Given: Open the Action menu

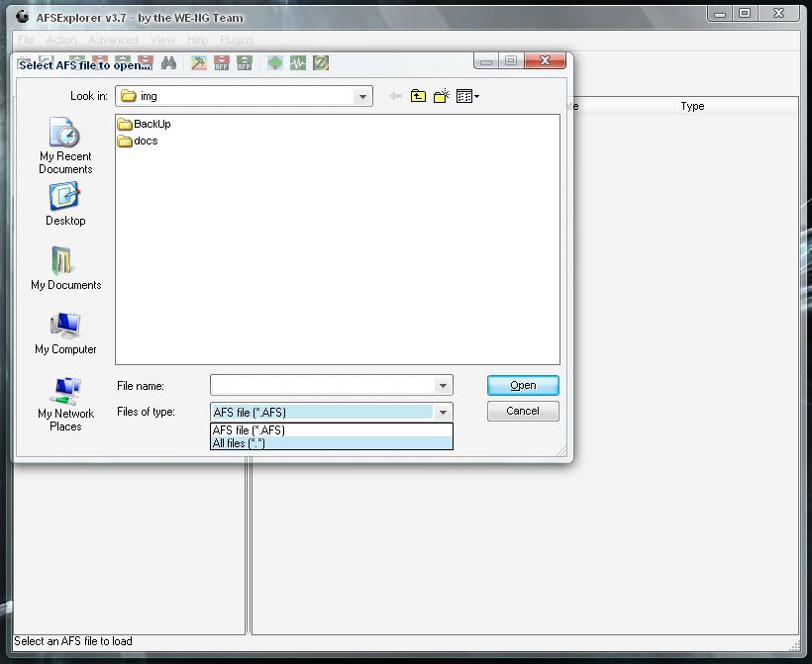Looking at the screenshot, I should pyautogui.click(x=61, y=40).
